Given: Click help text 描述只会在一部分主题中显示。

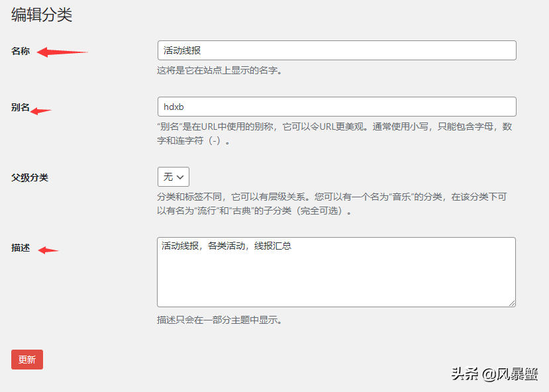Looking at the screenshot, I should [219, 320].
